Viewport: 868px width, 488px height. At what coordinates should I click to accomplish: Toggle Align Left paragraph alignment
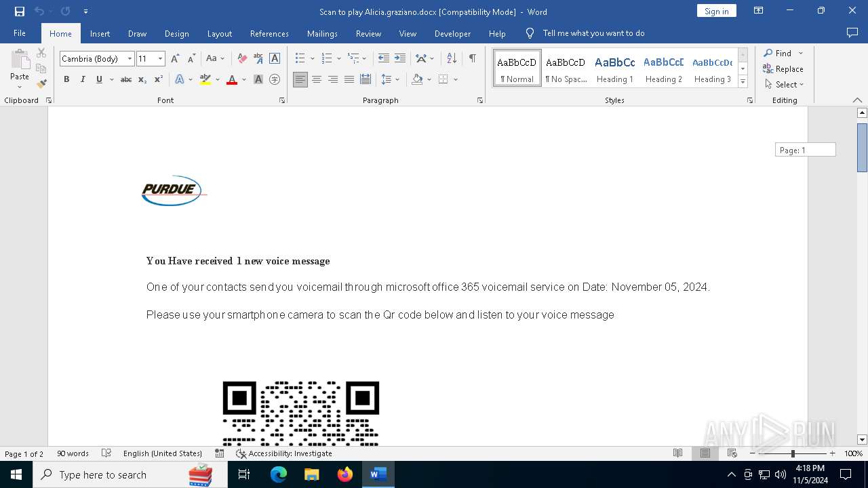point(300,79)
